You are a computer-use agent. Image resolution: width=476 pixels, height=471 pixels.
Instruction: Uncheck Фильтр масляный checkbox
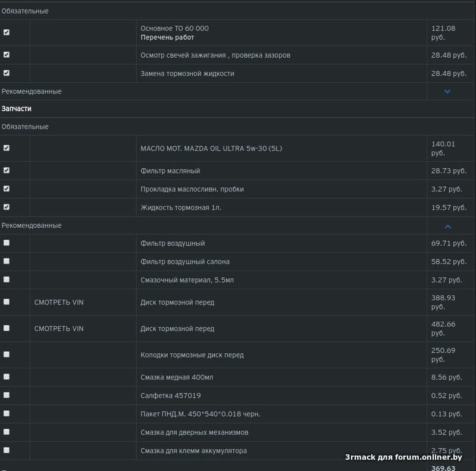tap(7, 170)
